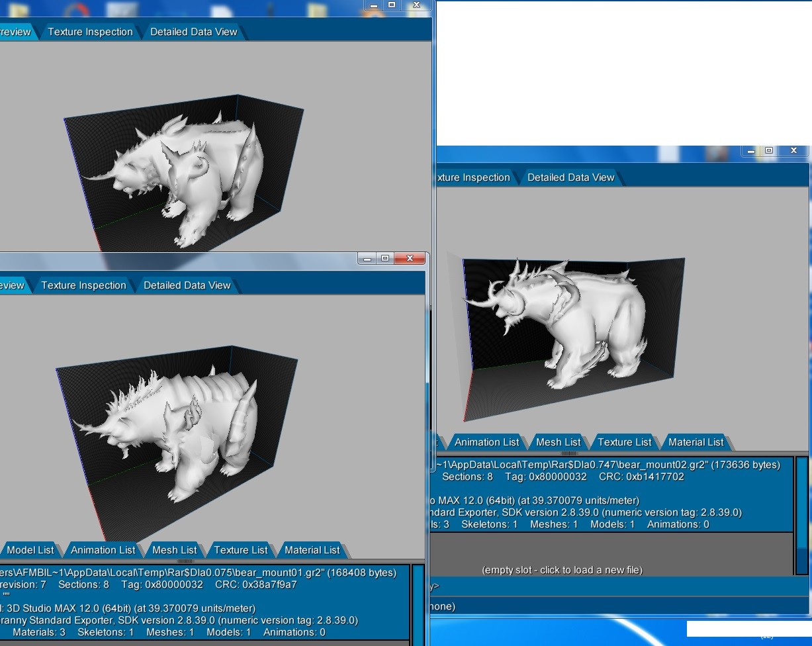
Task: Minimize the bear_mount02 viewer window
Action: [750, 151]
